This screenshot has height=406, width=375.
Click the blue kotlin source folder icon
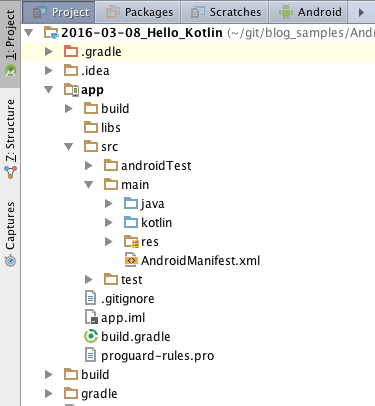click(x=131, y=223)
